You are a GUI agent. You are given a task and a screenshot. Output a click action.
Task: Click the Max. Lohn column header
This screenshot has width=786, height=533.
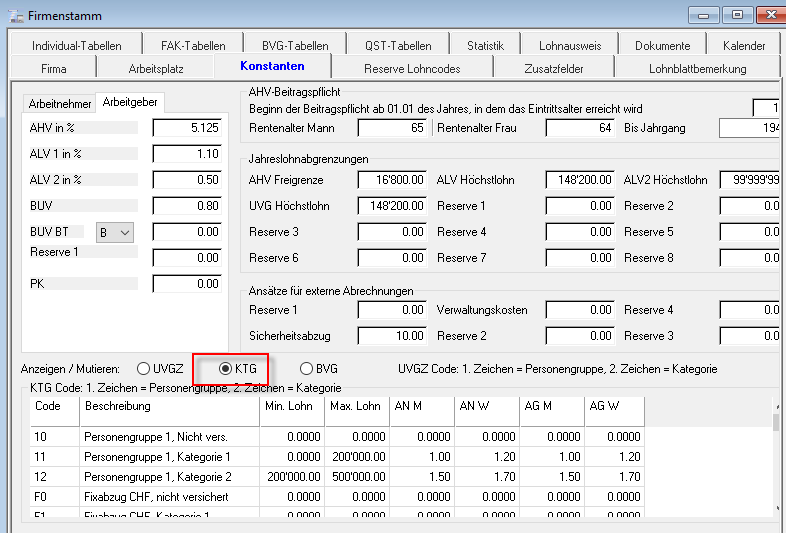click(357, 411)
